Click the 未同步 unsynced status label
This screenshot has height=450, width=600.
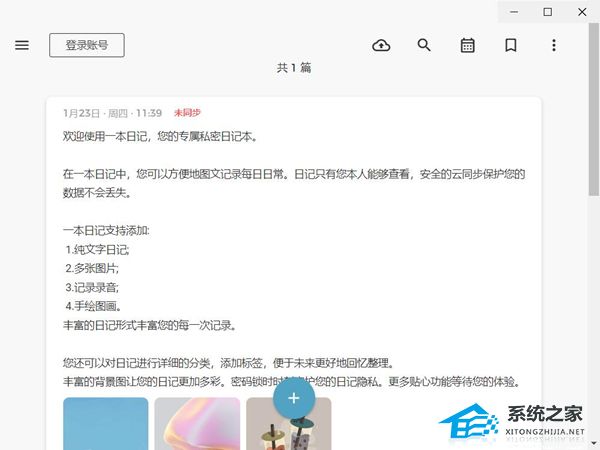coord(188,112)
